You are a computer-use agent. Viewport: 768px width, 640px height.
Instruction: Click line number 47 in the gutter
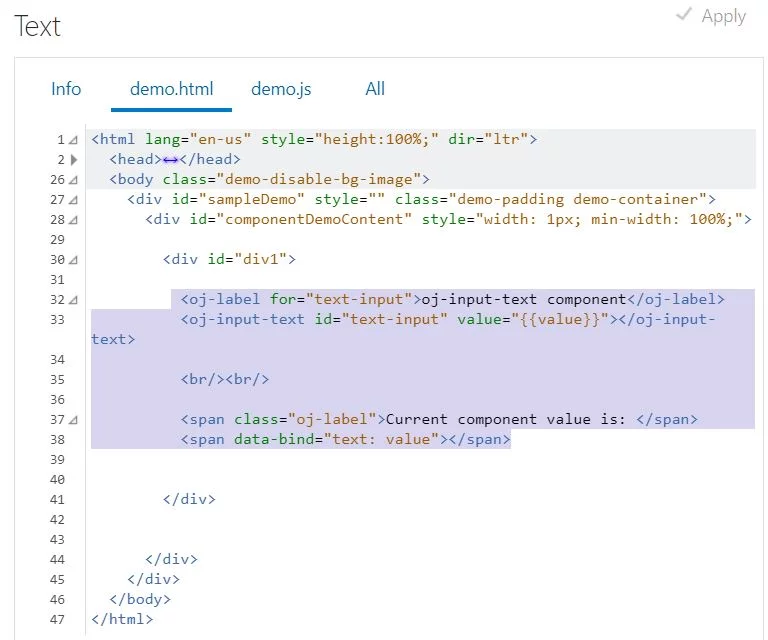point(57,619)
